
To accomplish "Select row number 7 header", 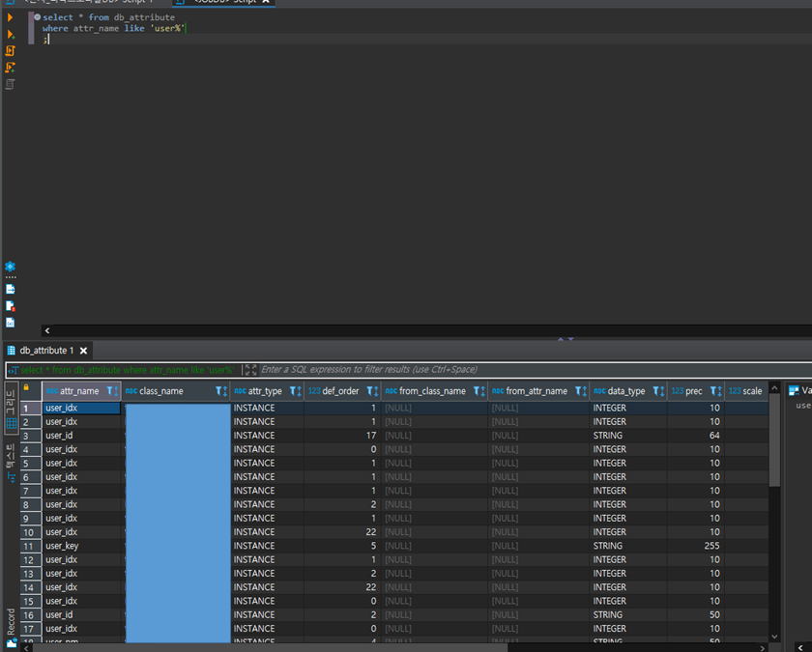I will [31, 491].
